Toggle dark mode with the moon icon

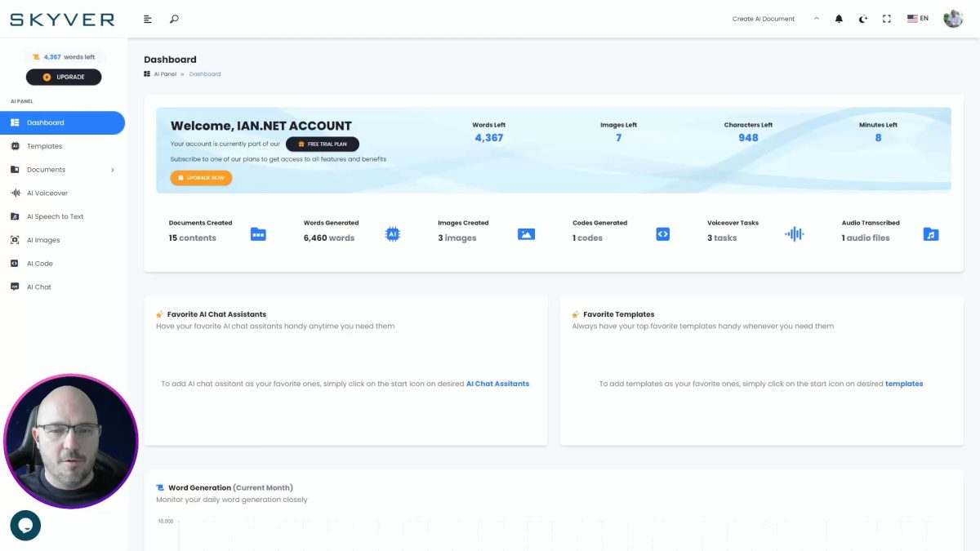coord(862,18)
